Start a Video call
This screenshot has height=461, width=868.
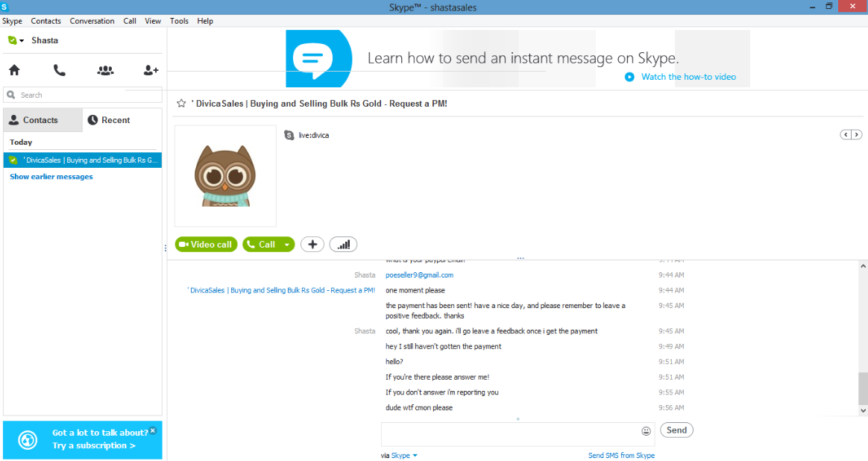(206, 245)
